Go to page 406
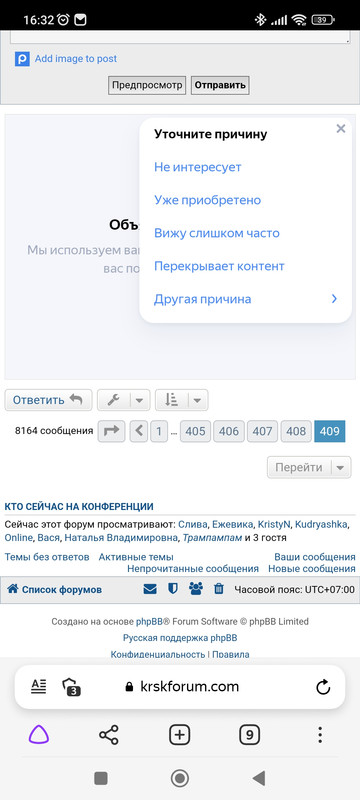 pyautogui.click(x=229, y=431)
